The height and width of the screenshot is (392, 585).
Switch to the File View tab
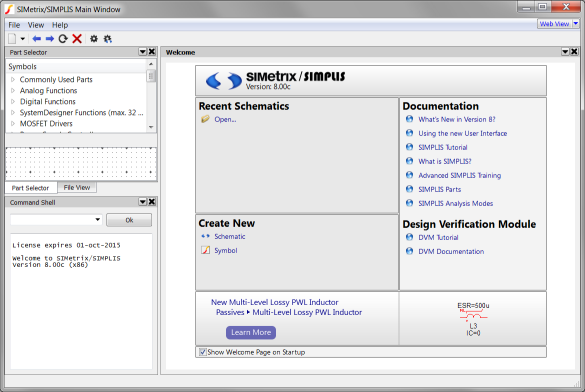coord(77,188)
